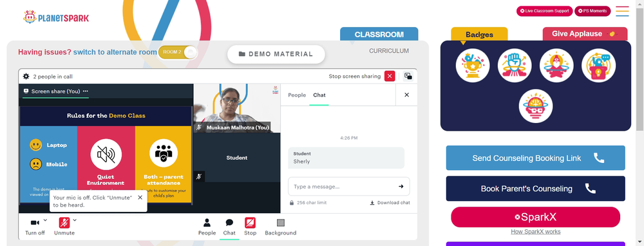This screenshot has width=644, height=246.
Task: Launch SparkX button
Action: pyautogui.click(x=536, y=217)
